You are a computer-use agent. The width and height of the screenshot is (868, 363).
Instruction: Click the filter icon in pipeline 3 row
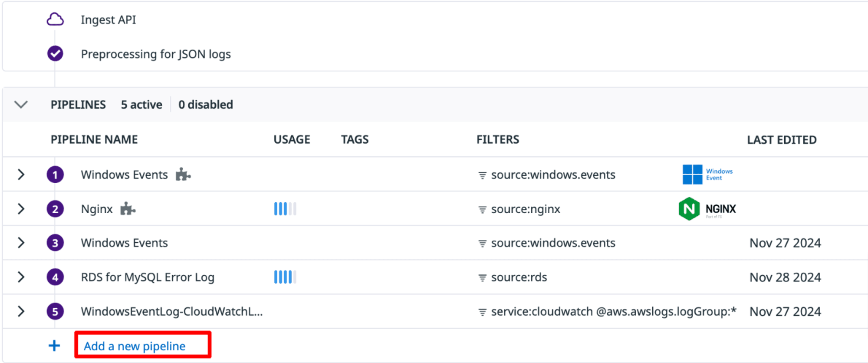point(482,244)
